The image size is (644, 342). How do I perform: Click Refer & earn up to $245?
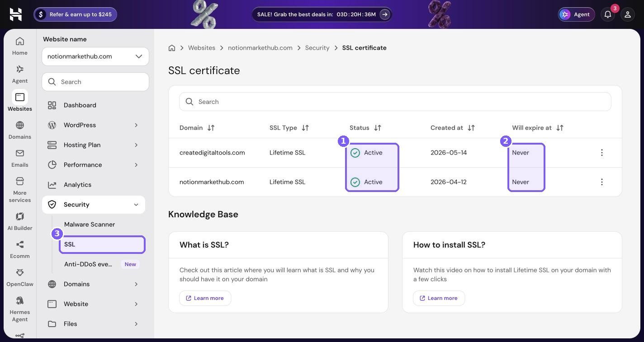[75, 14]
